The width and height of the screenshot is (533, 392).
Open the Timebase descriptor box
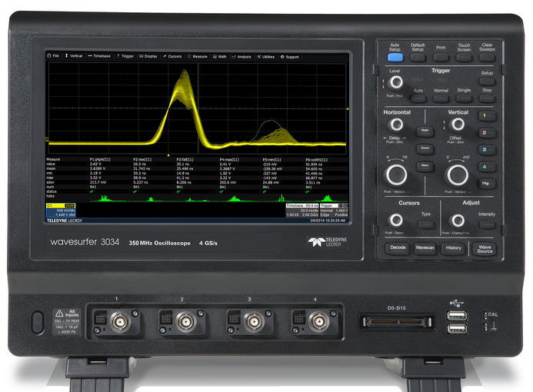[302, 211]
